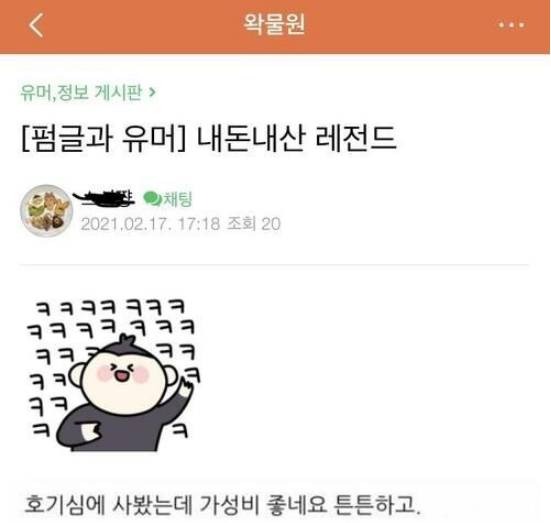Viewport: 551px width, 523px height.
Task: Click the chevron after 유머,정보 게시판
Action: pos(152,93)
